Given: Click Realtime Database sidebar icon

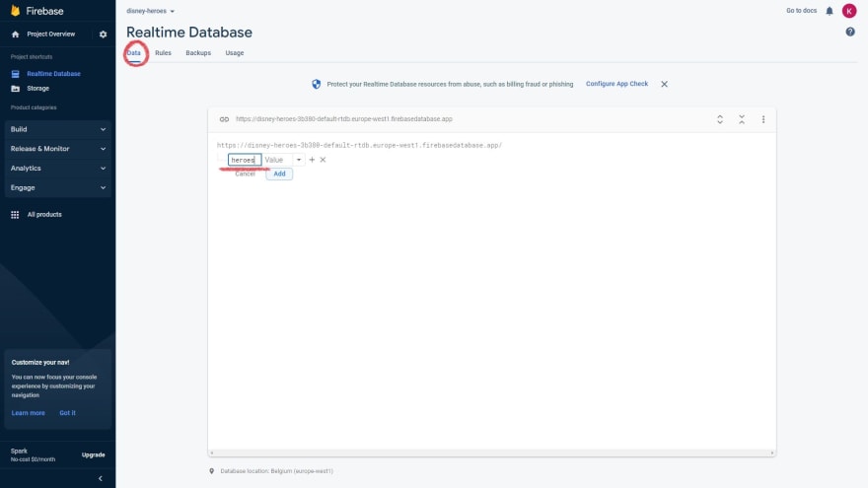Looking at the screenshot, I should [16, 74].
